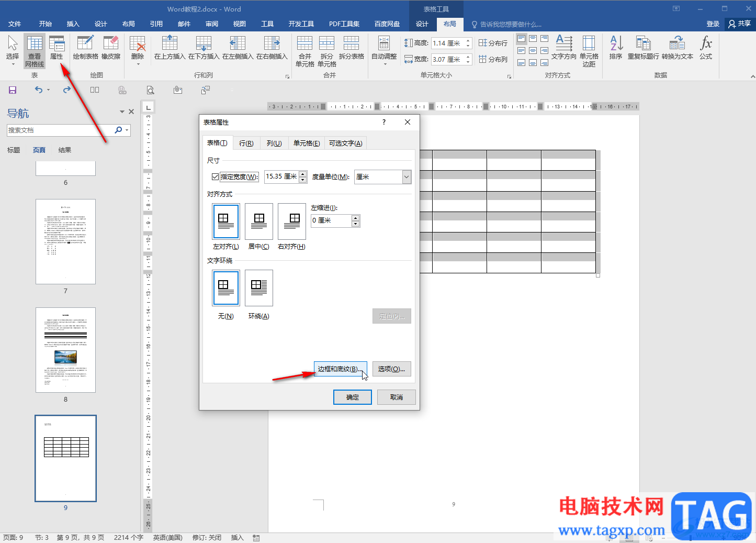The width and height of the screenshot is (756, 543).
Task: Click 转换为文本 (Convert to Text) icon
Action: click(x=677, y=48)
